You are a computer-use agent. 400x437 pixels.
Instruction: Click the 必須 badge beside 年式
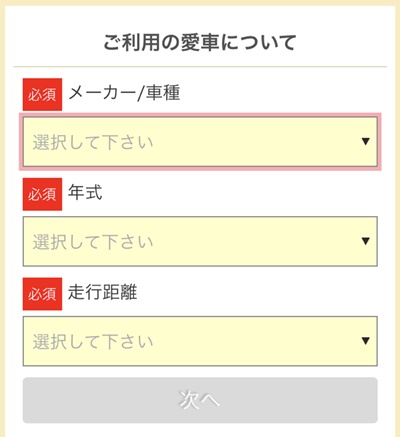click(x=42, y=194)
